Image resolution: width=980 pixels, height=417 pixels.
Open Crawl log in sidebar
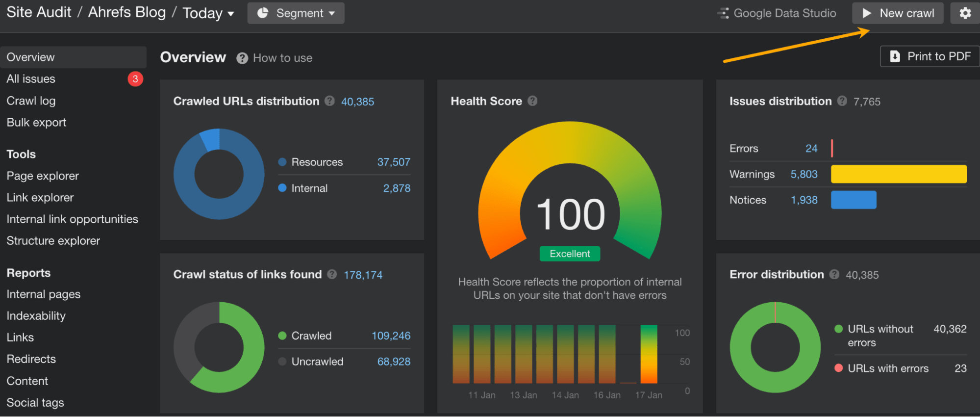click(31, 101)
